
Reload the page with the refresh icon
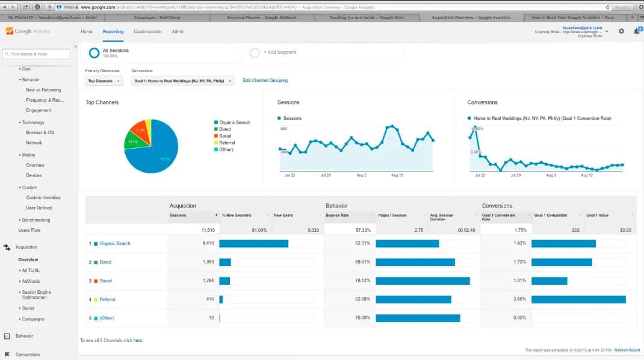coord(607,7)
